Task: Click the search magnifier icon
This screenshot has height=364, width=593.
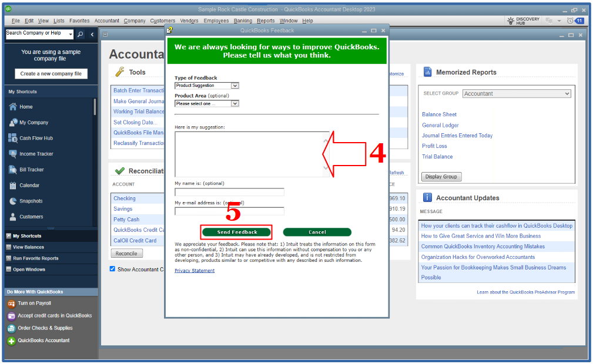Action: tap(80, 35)
